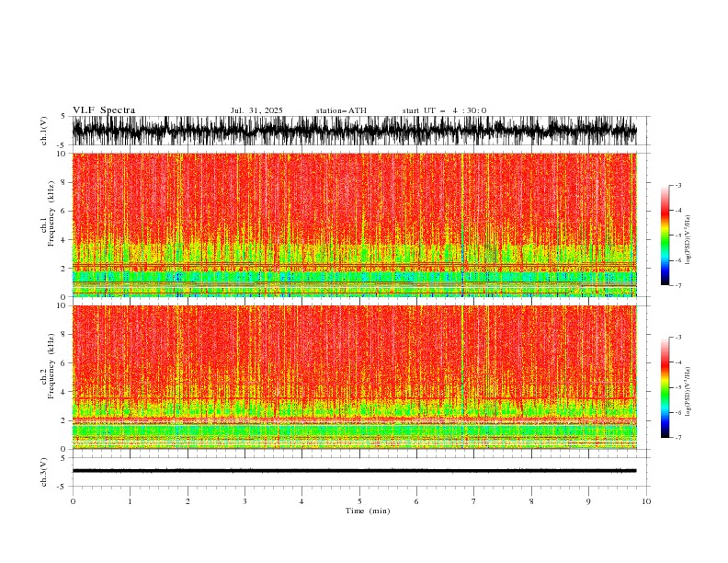Click the 'start UT = 4:30:0' text

click(x=444, y=110)
